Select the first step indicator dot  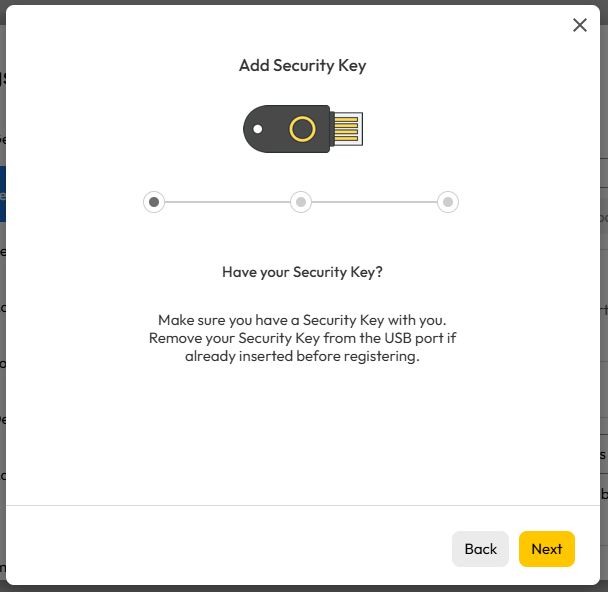(154, 202)
